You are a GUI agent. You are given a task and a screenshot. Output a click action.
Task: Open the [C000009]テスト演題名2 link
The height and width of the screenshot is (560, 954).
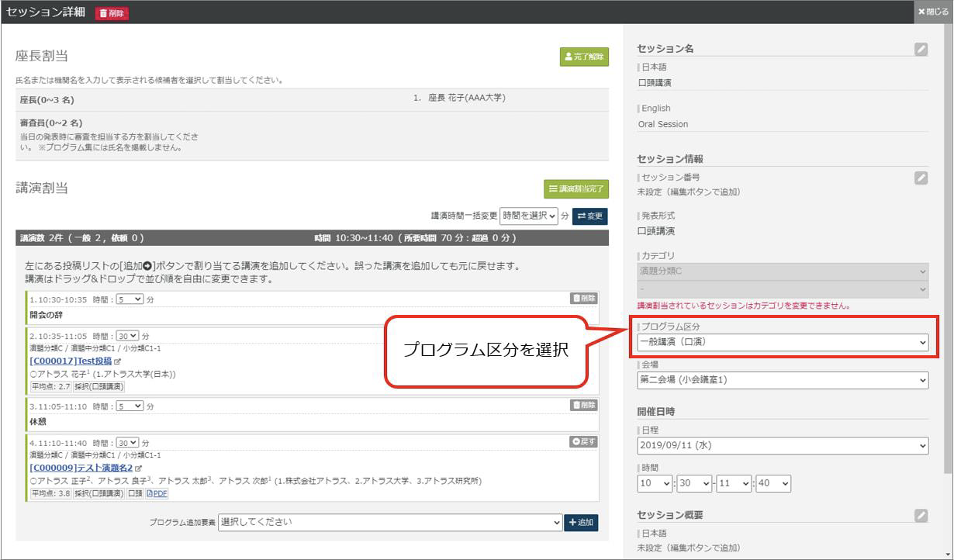(x=81, y=468)
